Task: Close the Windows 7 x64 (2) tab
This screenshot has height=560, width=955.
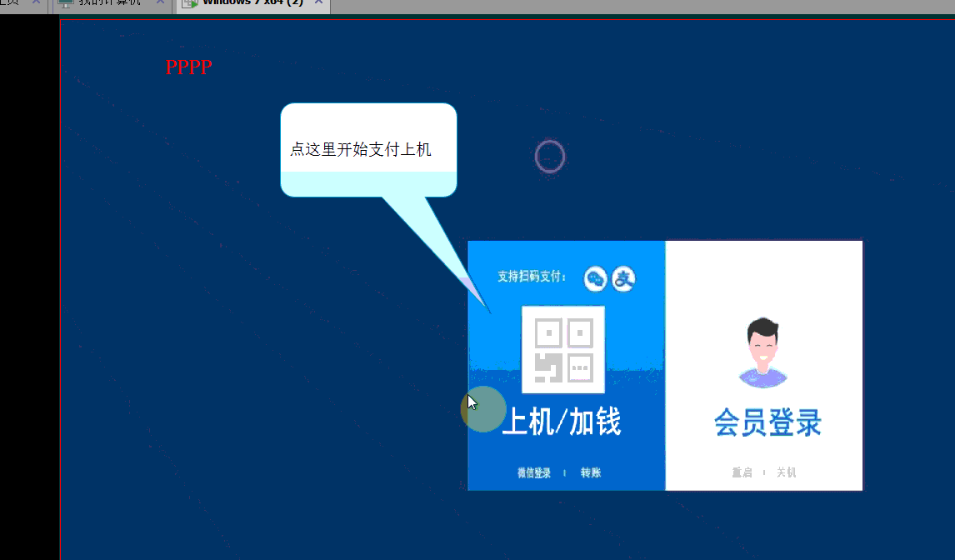Action: pyautogui.click(x=318, y=2)
